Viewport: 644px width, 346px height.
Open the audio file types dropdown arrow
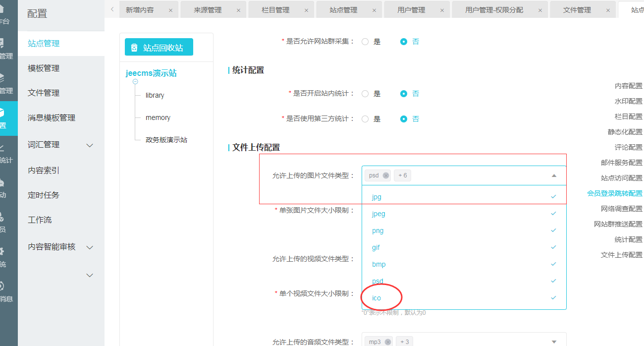tap(554, 342)
